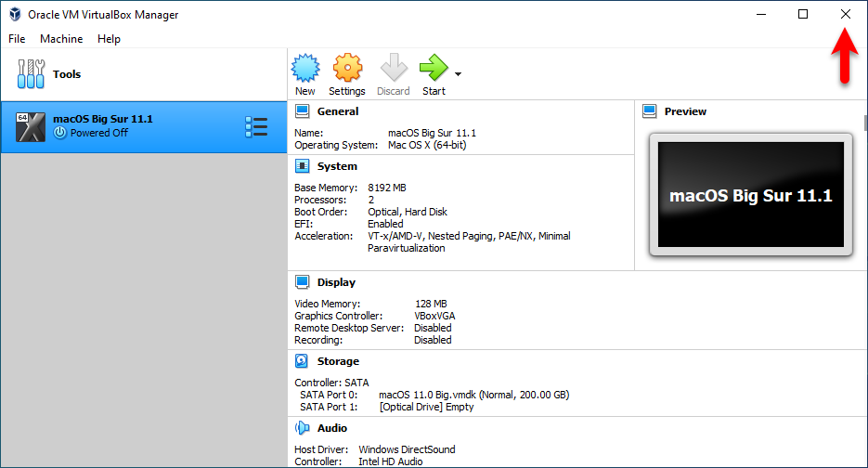Click the Powered Off status icon
868x468 pixels.
(59, 133)
